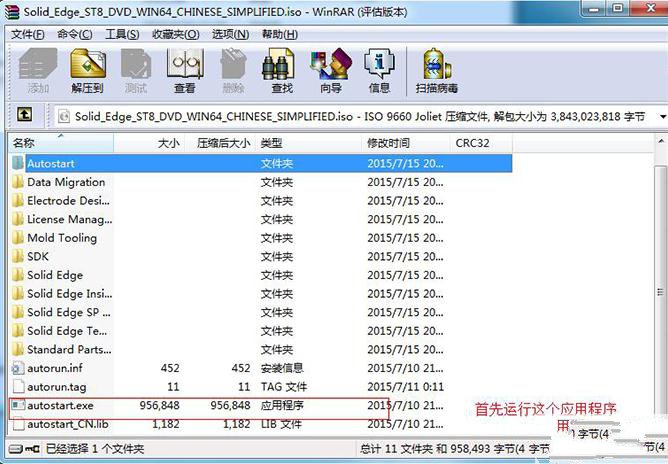Click the Extract To (解压到) toolbar icon
Screen dimensions: 668x464
click(x=88, y=64)
